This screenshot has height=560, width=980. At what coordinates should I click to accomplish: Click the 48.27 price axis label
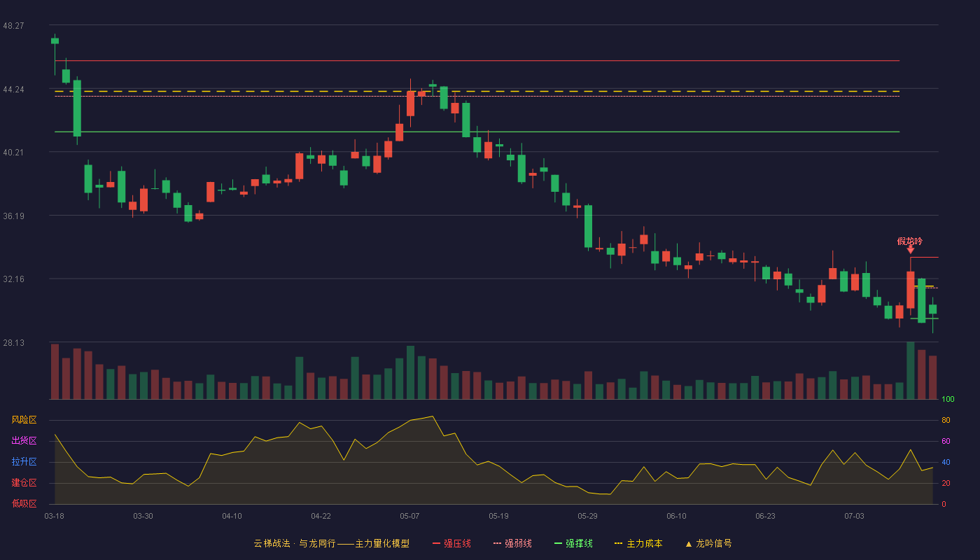click(x=13, y=25)
